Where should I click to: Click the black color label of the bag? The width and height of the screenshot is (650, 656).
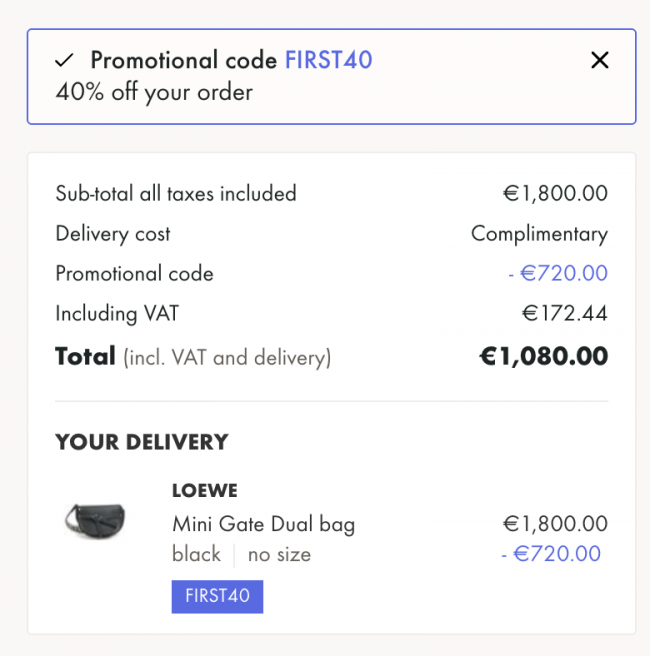click(x=196, y=554)
